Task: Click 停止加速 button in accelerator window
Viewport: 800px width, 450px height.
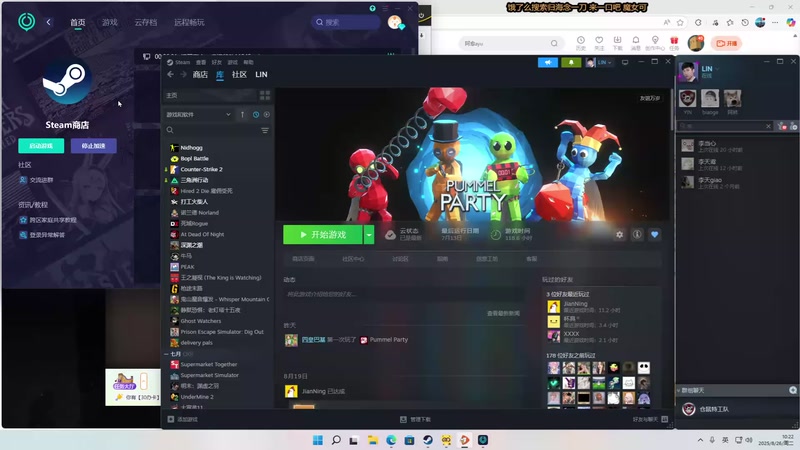Action: point(94,145)
